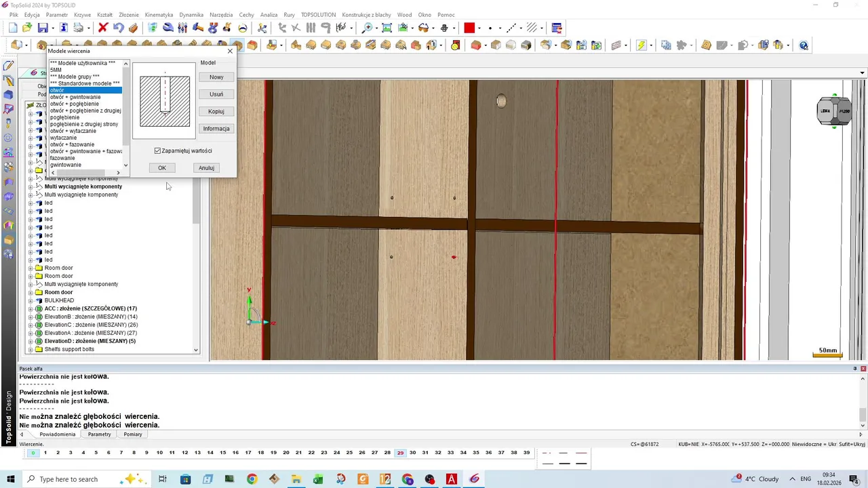Image resolution: width=868 pixels, height=488 pixels.
Task: Select 'otwór + gwintowanie' drilling model
Action: (75, 97)
